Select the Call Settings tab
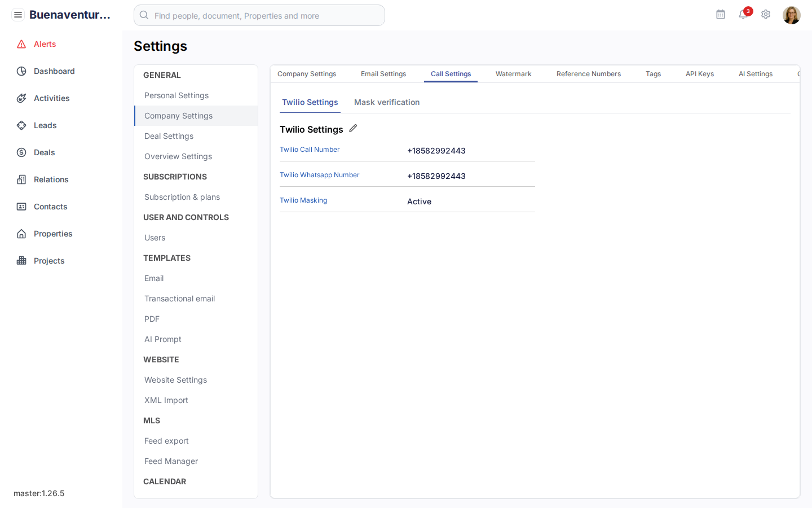 [x=451, y=74]
